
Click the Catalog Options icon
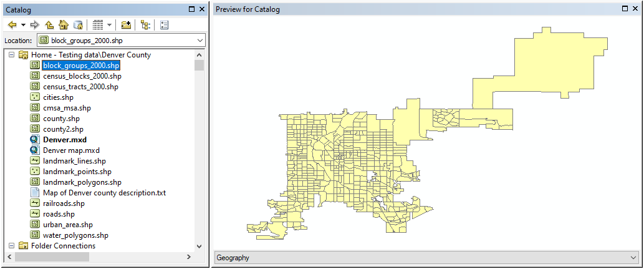click(165, 25)
